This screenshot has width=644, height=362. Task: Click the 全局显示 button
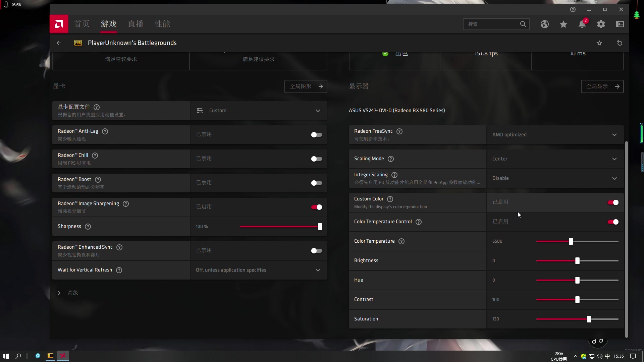pos(602,86)
